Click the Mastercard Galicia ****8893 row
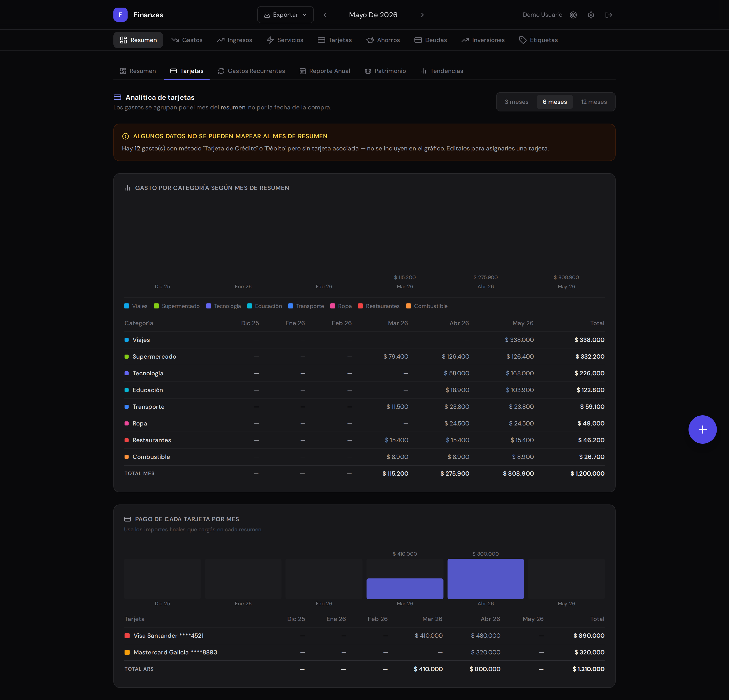729x700 pixels. (364, 653)
